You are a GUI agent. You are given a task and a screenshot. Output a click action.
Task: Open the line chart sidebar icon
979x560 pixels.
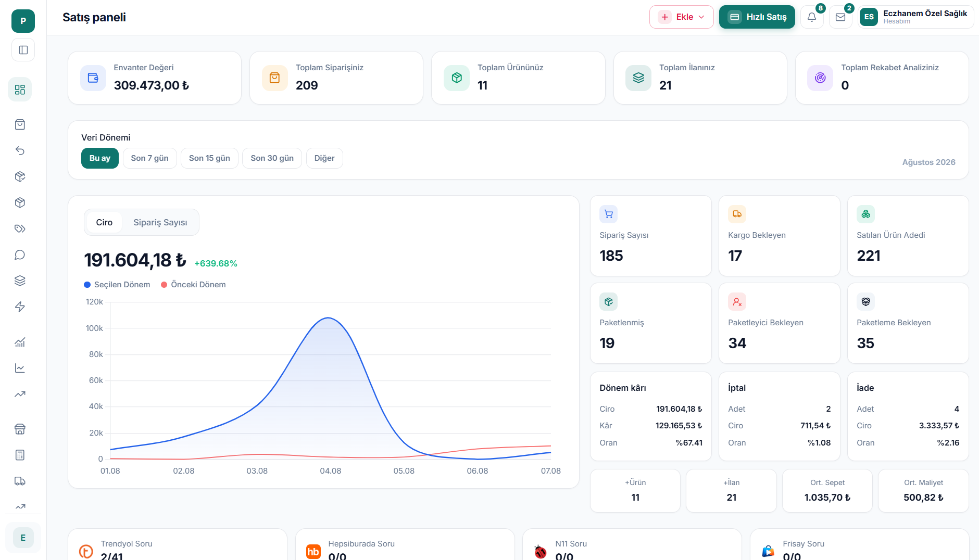point(20,368)
